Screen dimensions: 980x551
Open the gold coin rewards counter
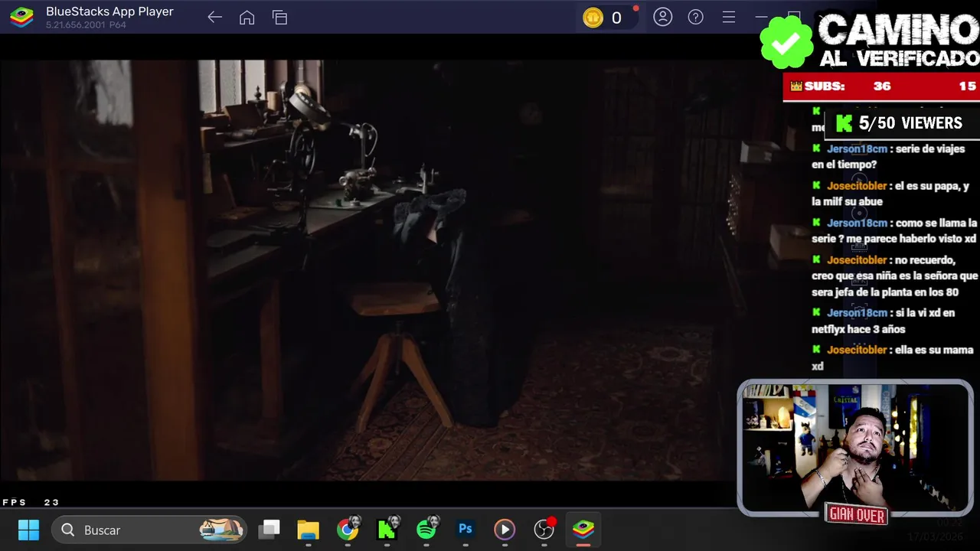[x=606, y=18]
